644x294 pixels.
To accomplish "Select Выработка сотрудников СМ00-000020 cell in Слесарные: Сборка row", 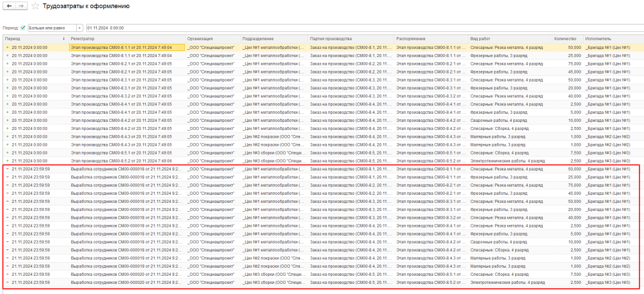I will coord(126,275).
